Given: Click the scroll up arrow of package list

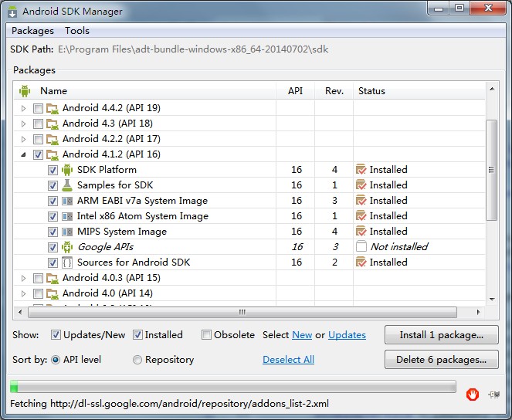Looking at the screenshot, I should coord(492,89).
